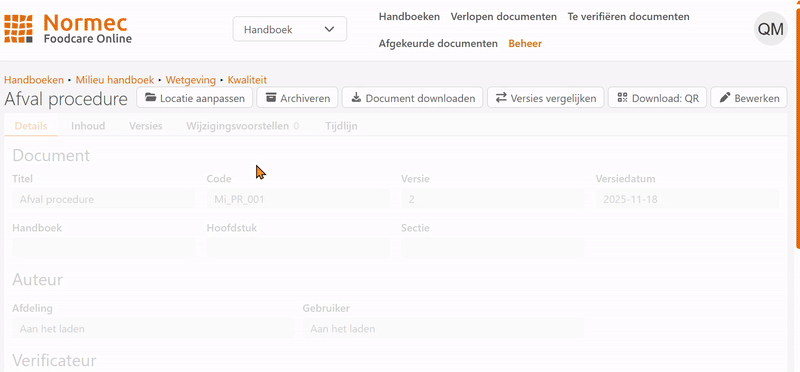
Task: Open the Wijzigingsvoorstellen tab
Action: 243,126
